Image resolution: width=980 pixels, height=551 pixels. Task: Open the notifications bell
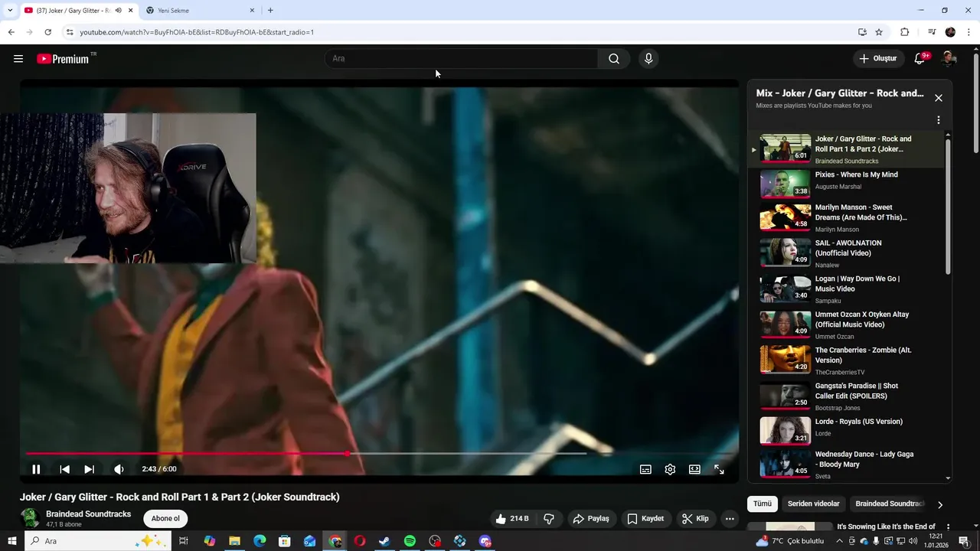(920, 59)
